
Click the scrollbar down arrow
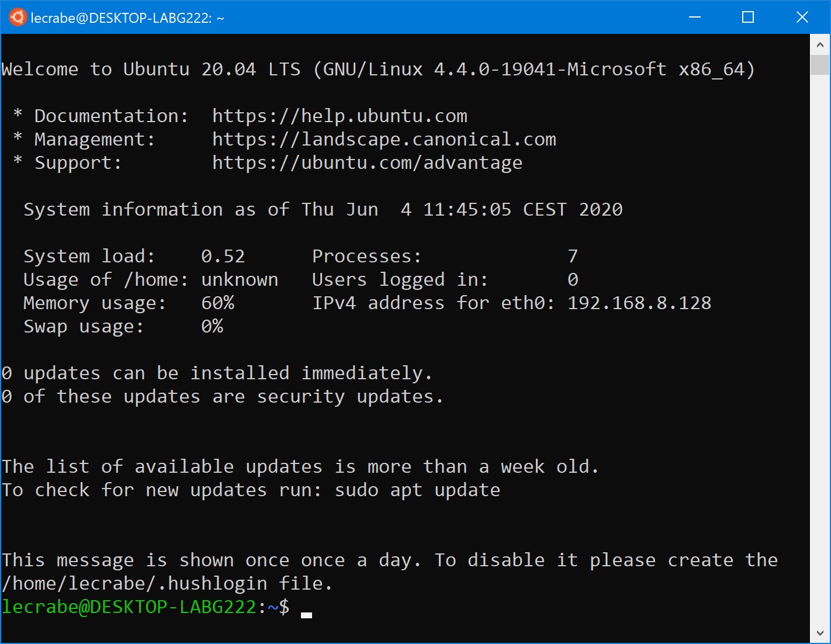(x=820, y=633)
